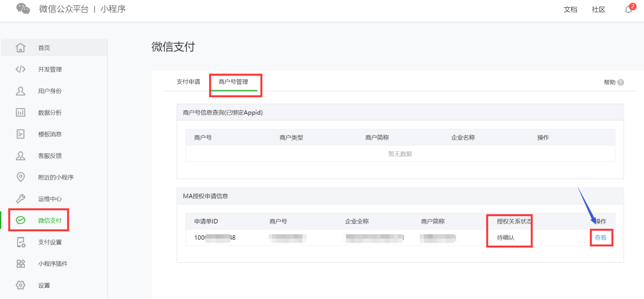Open 社区 link in top bar
The height and width of the screenshot is (299, 644).
click(598, 9)
